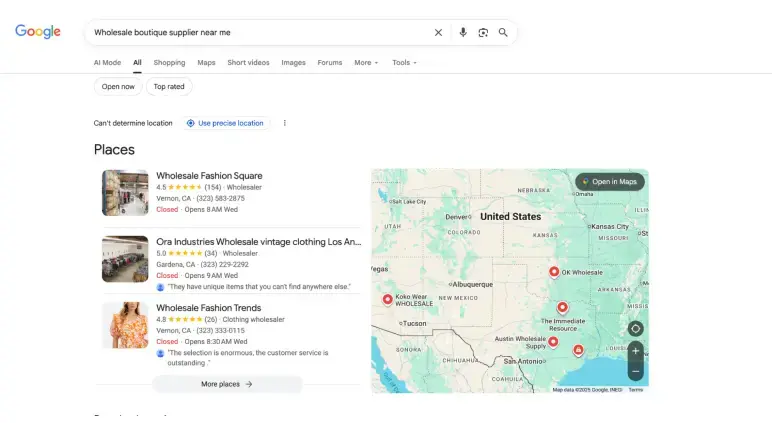Image resolution: width=772 pixels, height=423 pixels.
Task: Click the Wholesale Fashion Trends thumbnail photo
Action: (x=125, y=325)
